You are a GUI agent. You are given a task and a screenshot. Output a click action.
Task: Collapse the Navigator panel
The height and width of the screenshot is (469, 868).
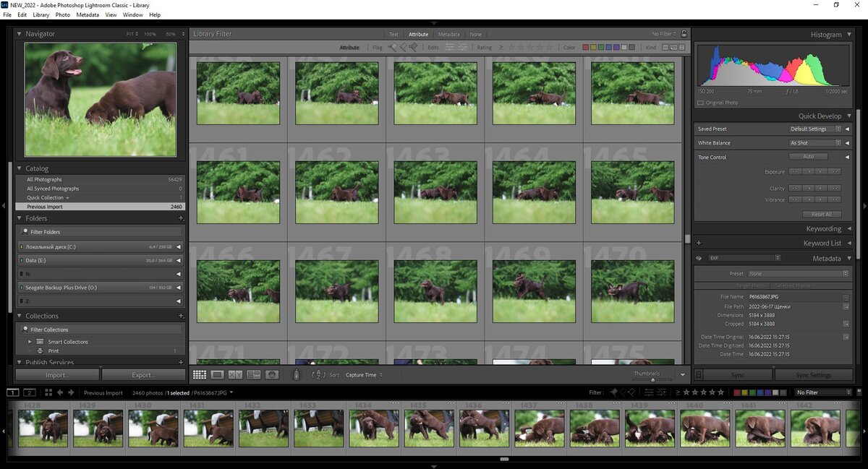(x=20, y=34)
